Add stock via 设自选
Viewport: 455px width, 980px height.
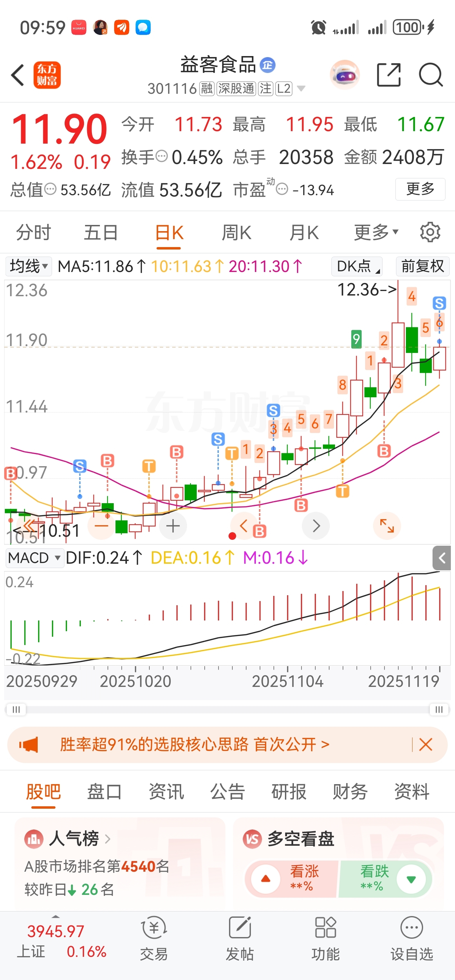(412, 938)
